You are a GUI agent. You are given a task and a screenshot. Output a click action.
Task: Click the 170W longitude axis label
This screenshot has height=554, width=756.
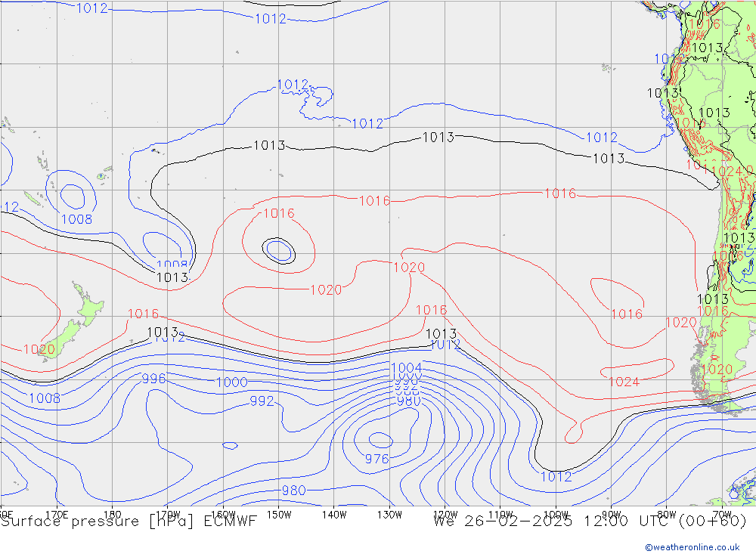(x=169, y=515)
